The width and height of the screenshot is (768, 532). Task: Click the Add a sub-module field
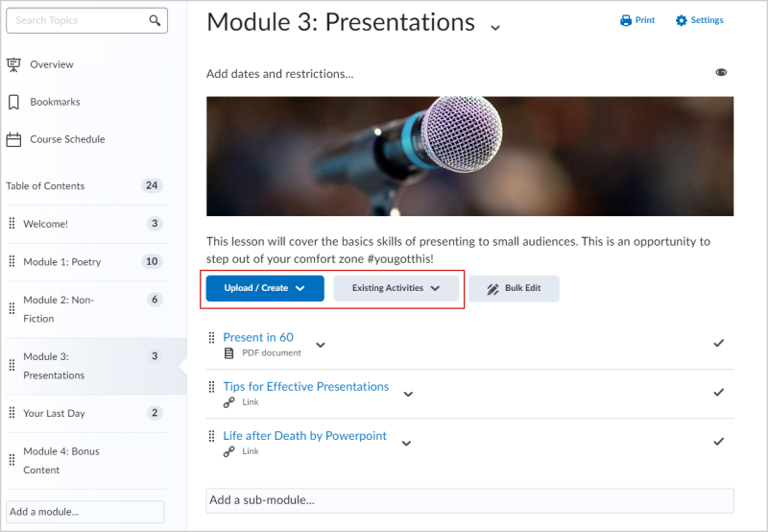coord(469,500)
